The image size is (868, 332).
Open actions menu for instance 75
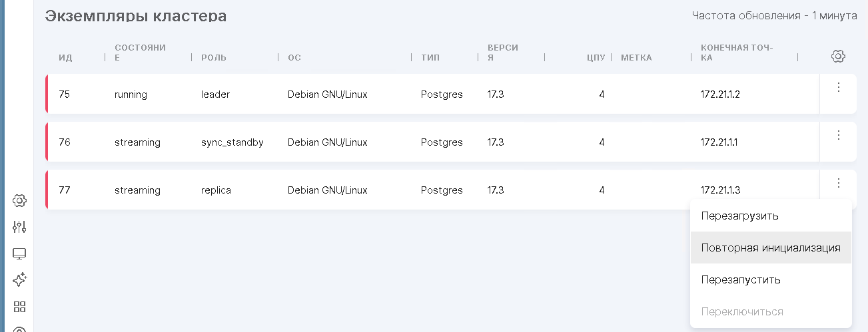coord(838,87)
